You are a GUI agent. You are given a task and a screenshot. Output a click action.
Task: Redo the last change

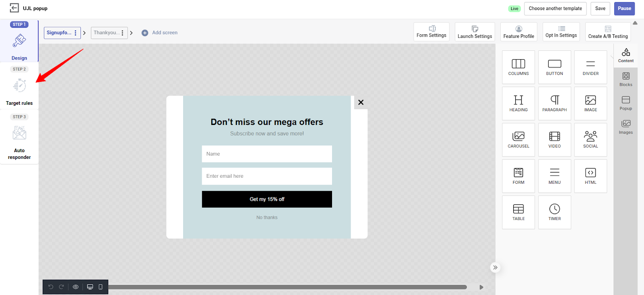click(x=62, y=287)
